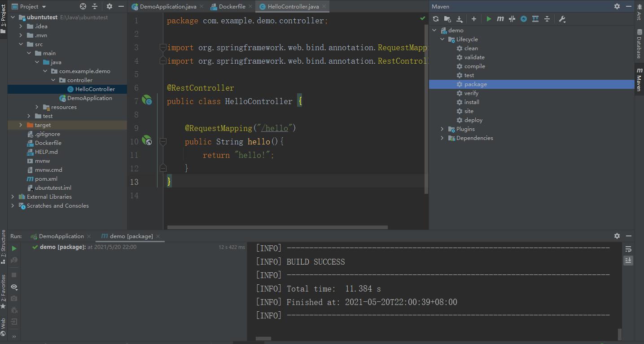
Task: Reload all Maven projects
Action: pyautogui.click(x=436, y=19)
